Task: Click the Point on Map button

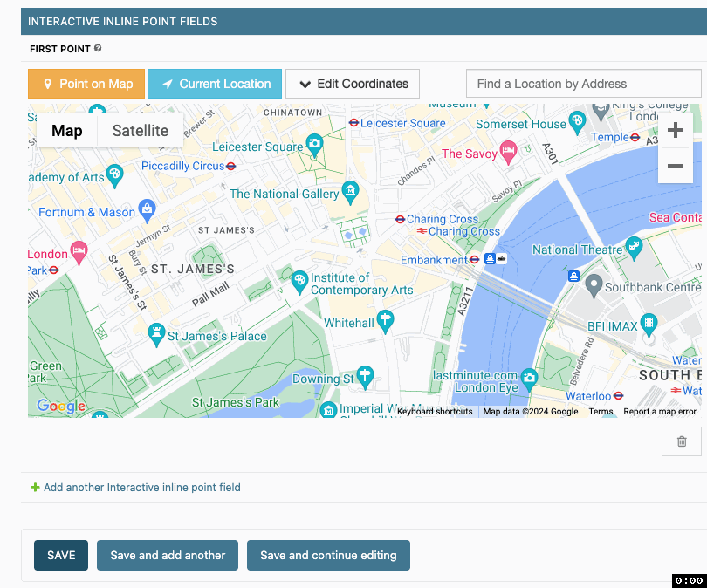Action: coord(86,84)
